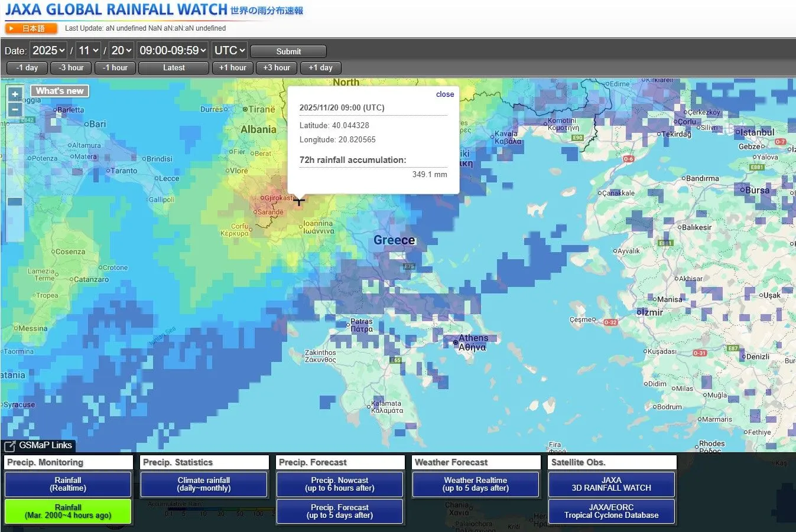Select Rainfall (Realtime) monitoring
Viewport: 796px width, 532px height.
pyautogui.click(x=68, y=484)
